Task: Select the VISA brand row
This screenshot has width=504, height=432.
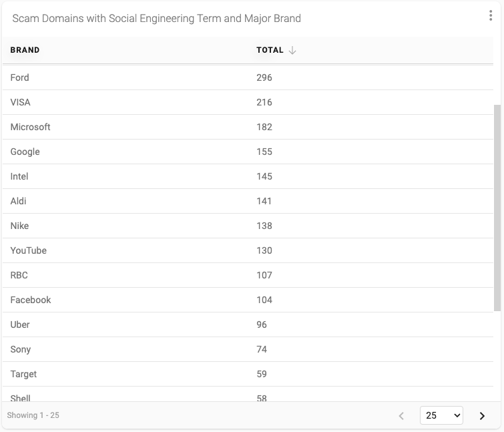Action: 248,102
